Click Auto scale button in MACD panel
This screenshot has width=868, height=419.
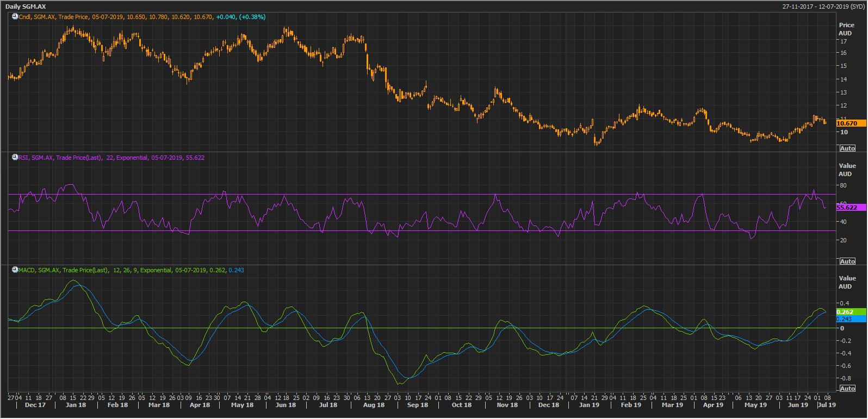coord(847,389)
